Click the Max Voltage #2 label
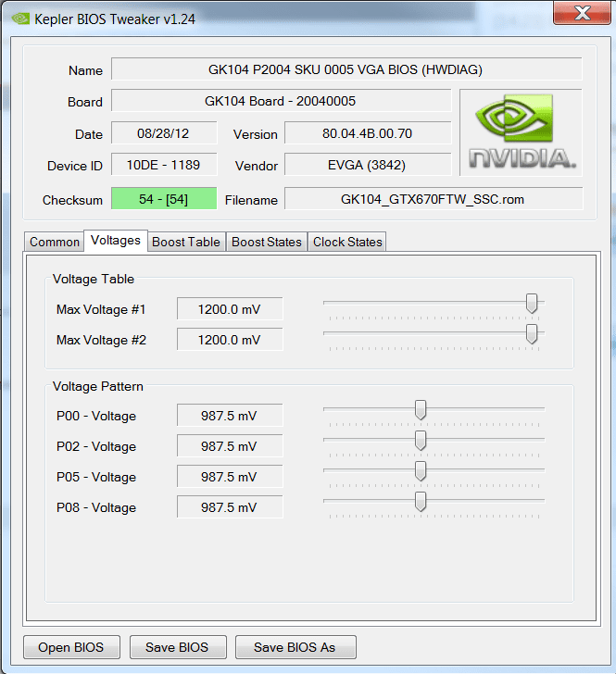Image resolution: width=616 pixels, height=674 pixels. (101, 340)
